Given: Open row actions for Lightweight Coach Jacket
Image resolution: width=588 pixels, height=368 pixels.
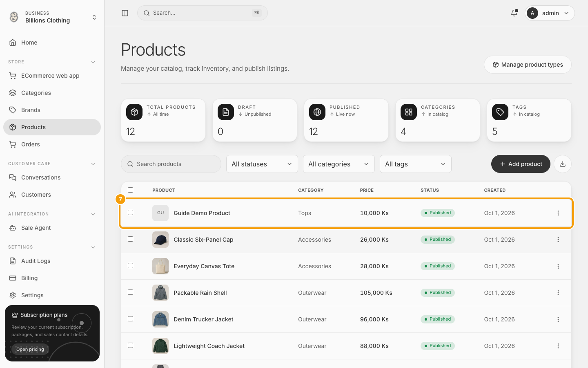Looking at the screenshot, I should click(558, 346).
